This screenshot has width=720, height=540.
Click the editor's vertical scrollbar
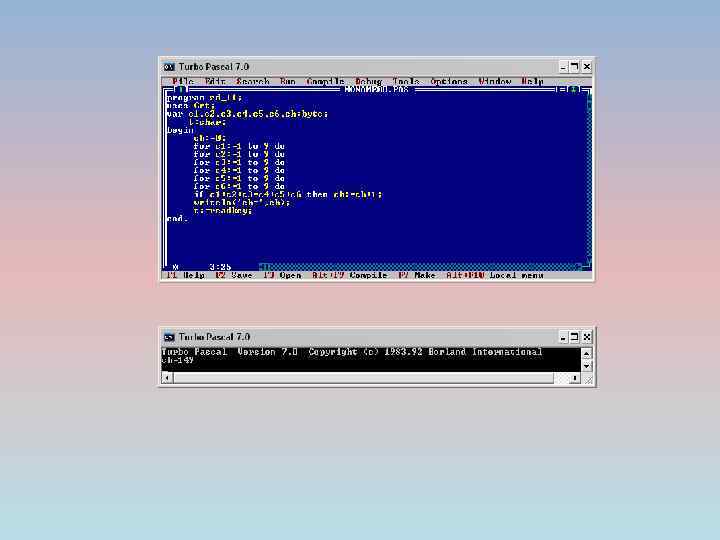click(x=589, y=178)
